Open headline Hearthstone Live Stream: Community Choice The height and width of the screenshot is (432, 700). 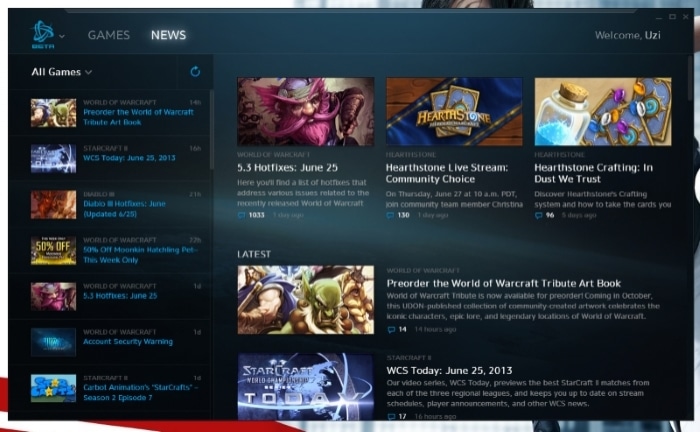point(447,173)
